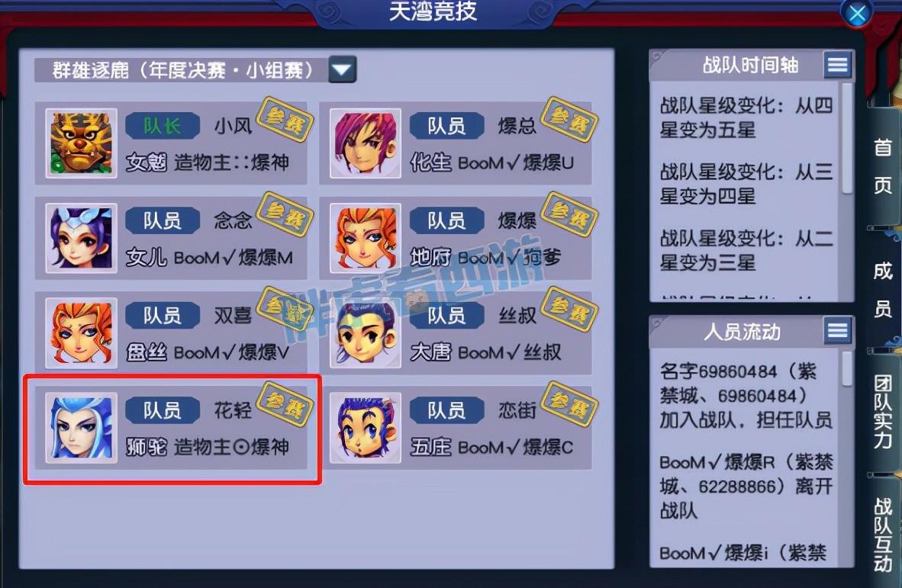Image resolution: width=902 pixels, height=588 pixels.
Task: Open the 群雄逐鹿（年度决赛·小组赛）selector
Action: coord(195,69)
